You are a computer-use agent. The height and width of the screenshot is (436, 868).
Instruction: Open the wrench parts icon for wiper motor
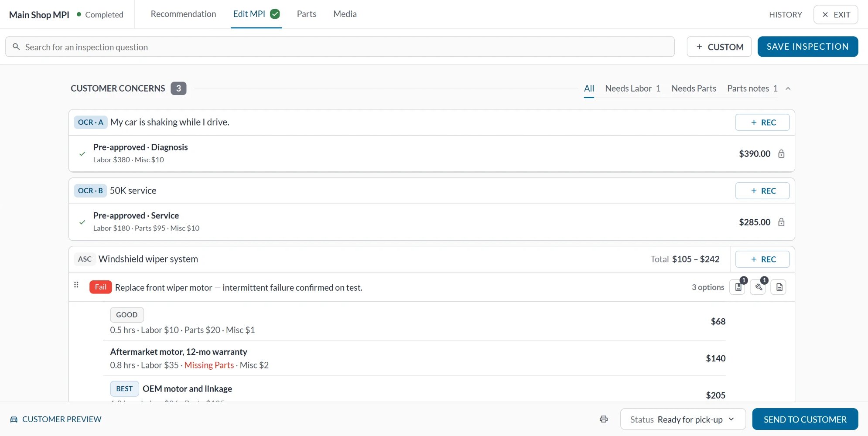click(759, 287)
